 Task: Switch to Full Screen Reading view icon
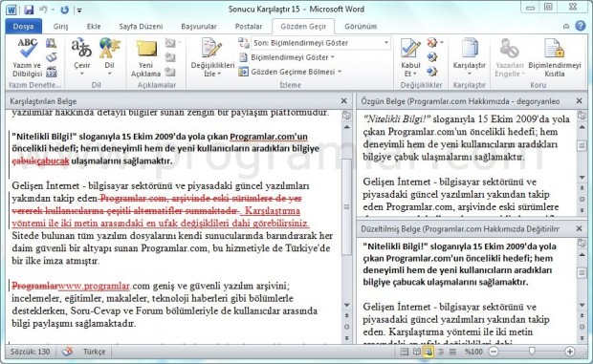pos(416,352)
